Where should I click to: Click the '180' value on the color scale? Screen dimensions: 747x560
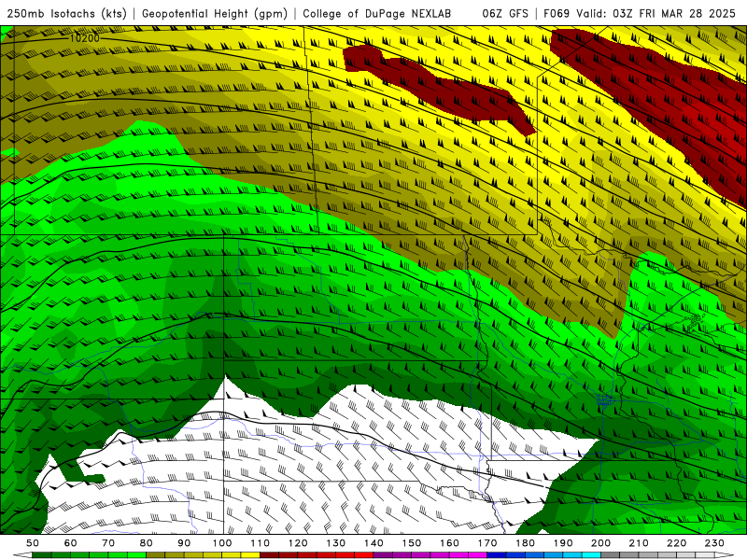(526, 543)
